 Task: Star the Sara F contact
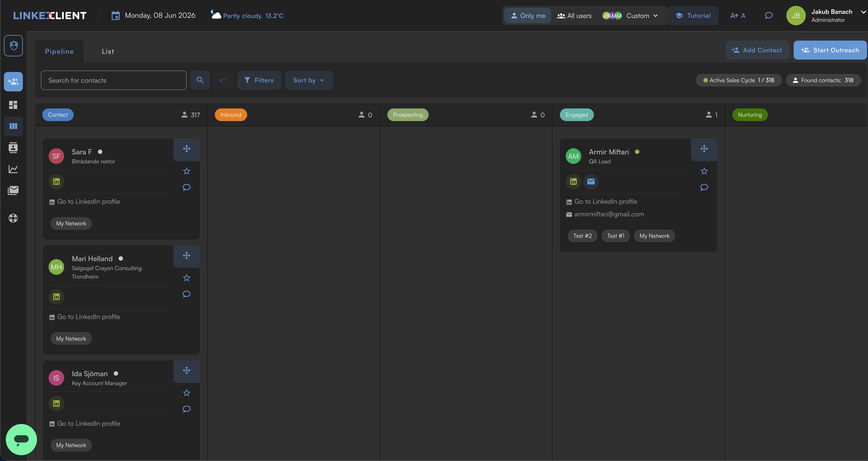click(187, 171)
